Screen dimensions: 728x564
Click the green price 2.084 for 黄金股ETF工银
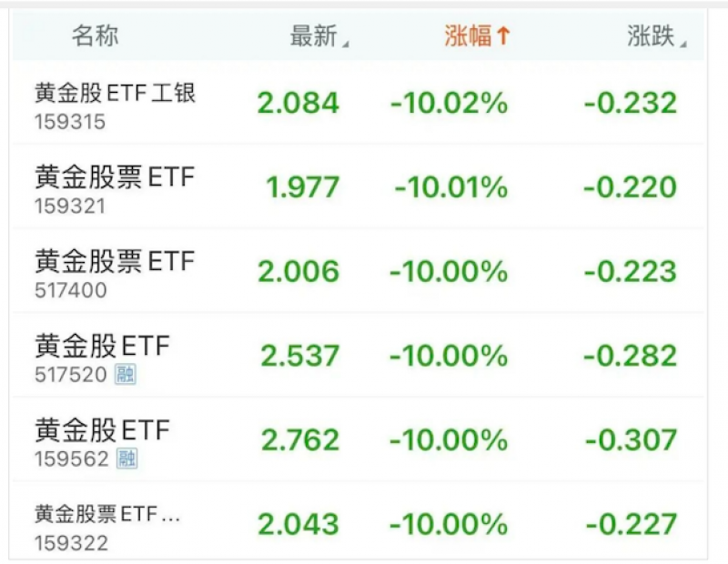pos(301,102)
